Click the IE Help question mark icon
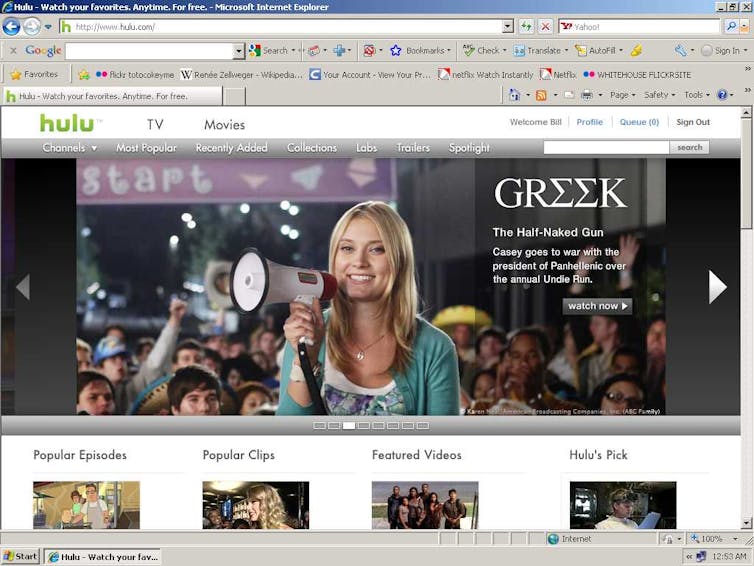Screen dimensions: 754x566 point(722,95)
